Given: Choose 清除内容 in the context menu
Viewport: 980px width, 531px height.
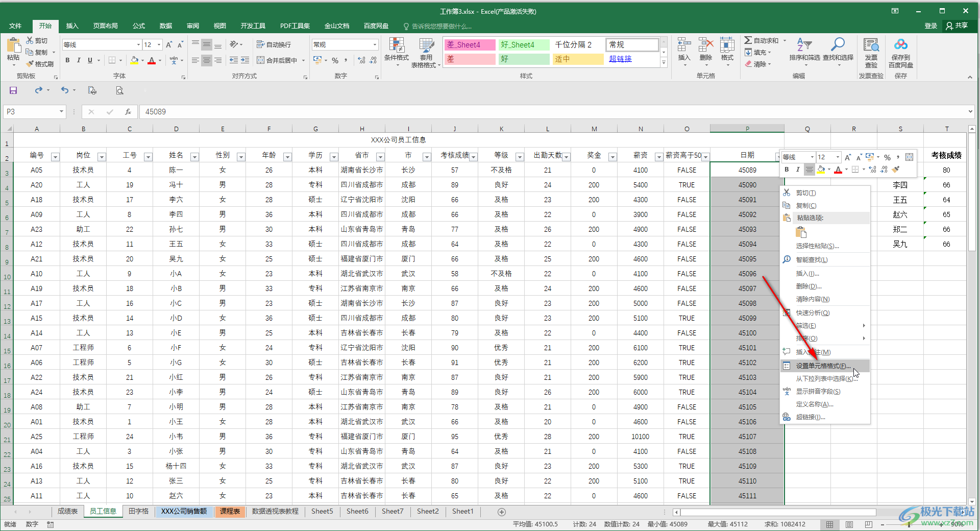Looking at the screenshot, I should tap(825, 299).
